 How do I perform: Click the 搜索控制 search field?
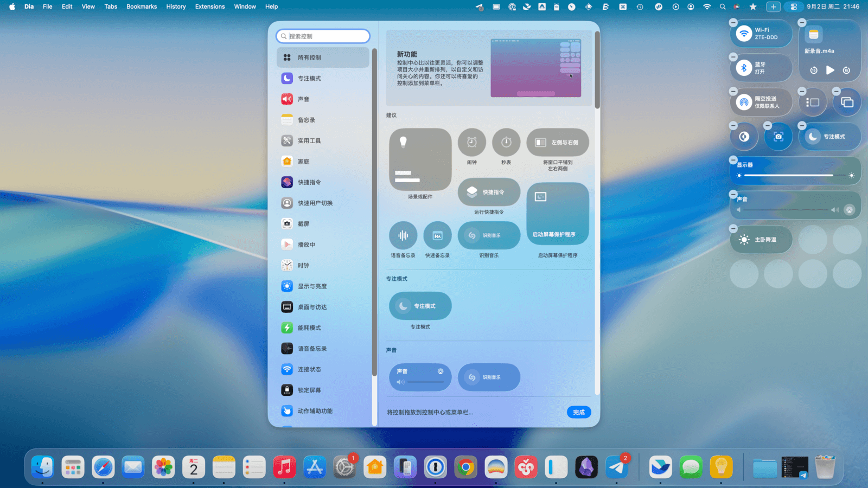[323, 36]
